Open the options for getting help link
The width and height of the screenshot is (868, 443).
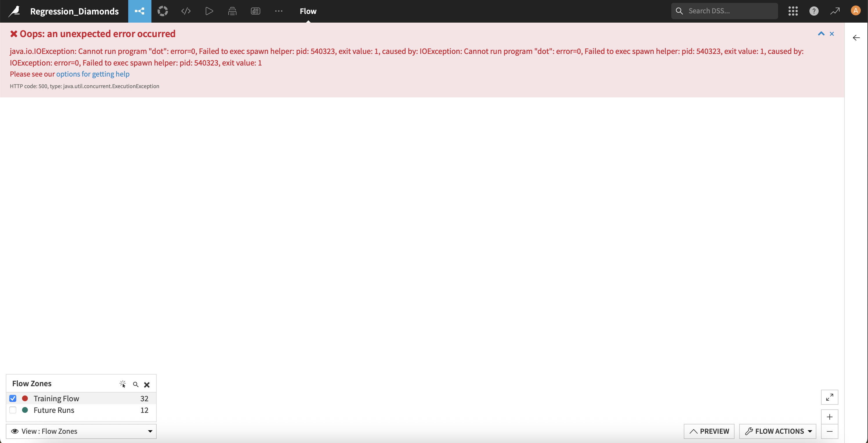click(93, 74)
